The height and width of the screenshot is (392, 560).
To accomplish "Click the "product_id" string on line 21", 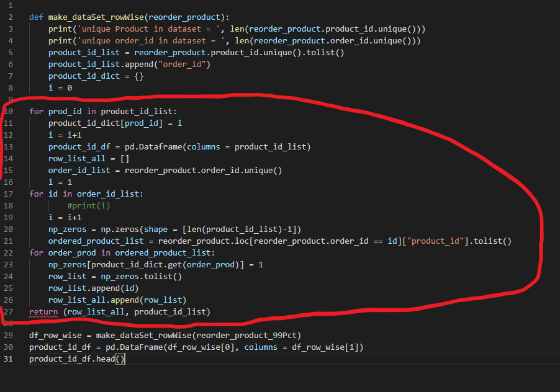I will coord(435,241).
